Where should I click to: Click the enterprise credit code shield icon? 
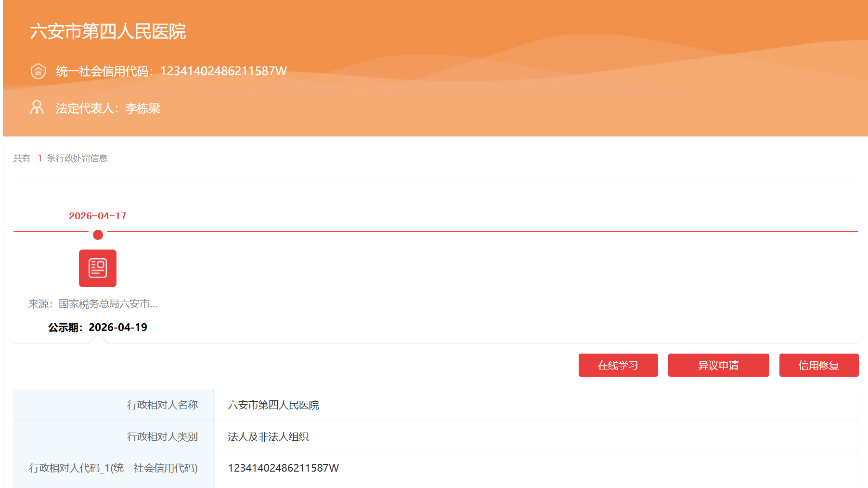coord(38,71)
